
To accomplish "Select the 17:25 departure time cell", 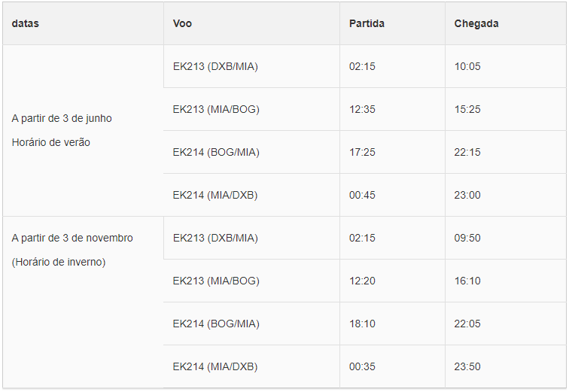I will pos(362,152).
